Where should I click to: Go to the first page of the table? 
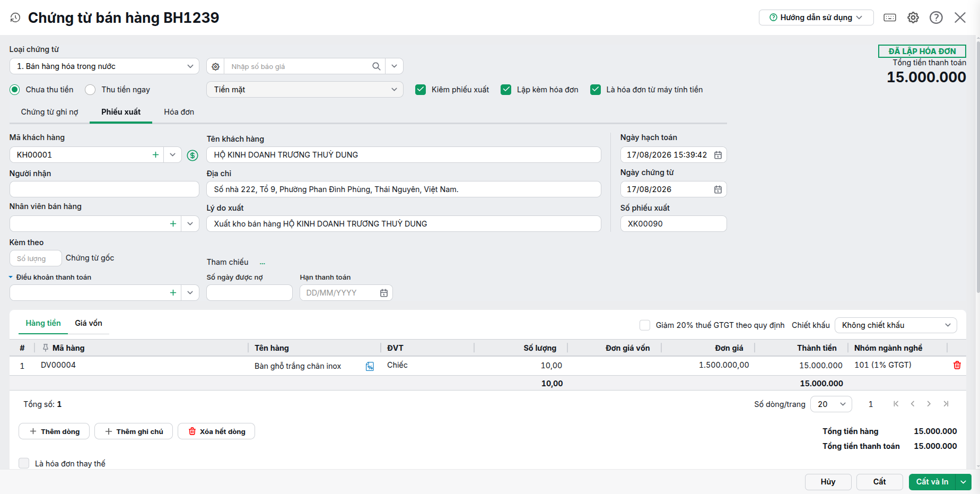[x=896, y=404]
